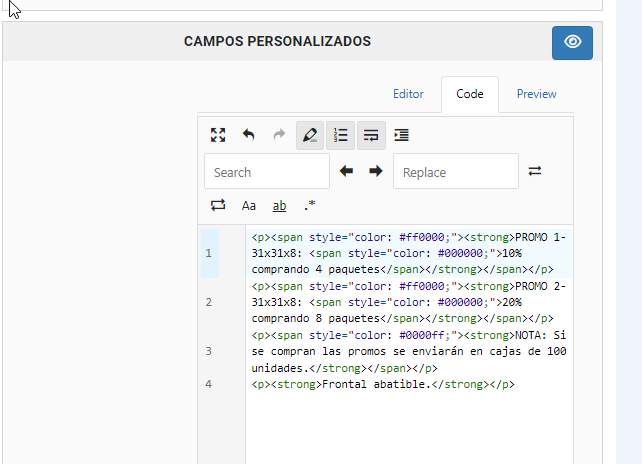
Task: Find next match with right arrow
Action: (x=376, y=171)
